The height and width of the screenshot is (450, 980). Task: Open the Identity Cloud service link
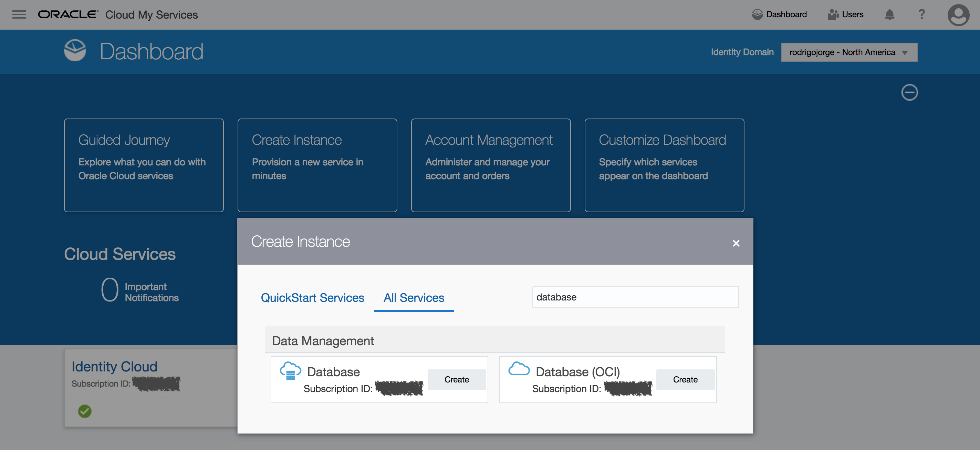point(115,366)
